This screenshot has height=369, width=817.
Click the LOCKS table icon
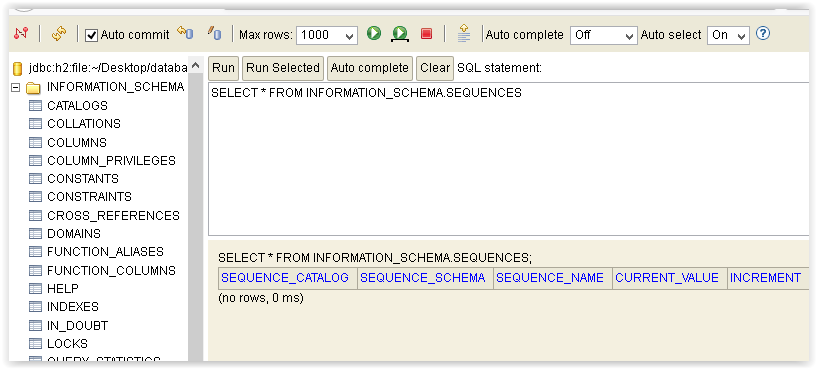[35, 344]
